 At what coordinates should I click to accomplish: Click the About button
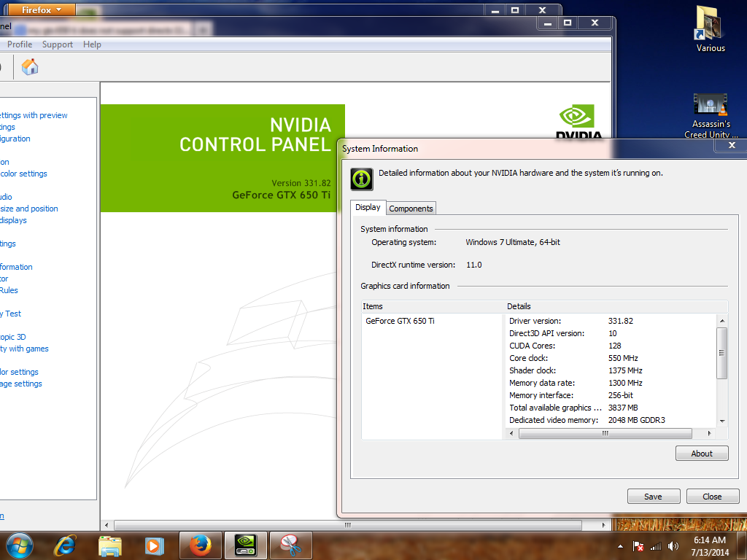tap(702, 454)
